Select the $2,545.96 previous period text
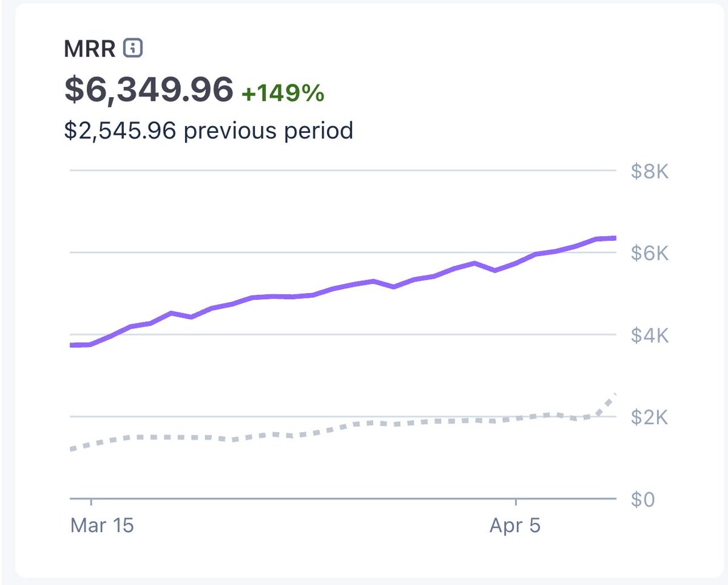Viewport: 728px width, 585px height. coord(209,130)
